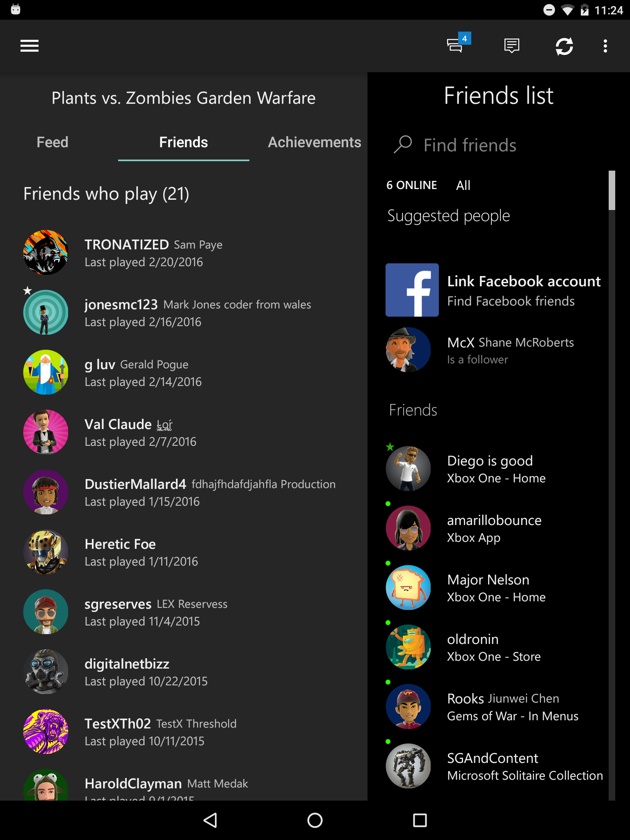Screen dimensions: 630x840
Task: Open the hamburger navigation menu
Action: click(x=30, y=46)
